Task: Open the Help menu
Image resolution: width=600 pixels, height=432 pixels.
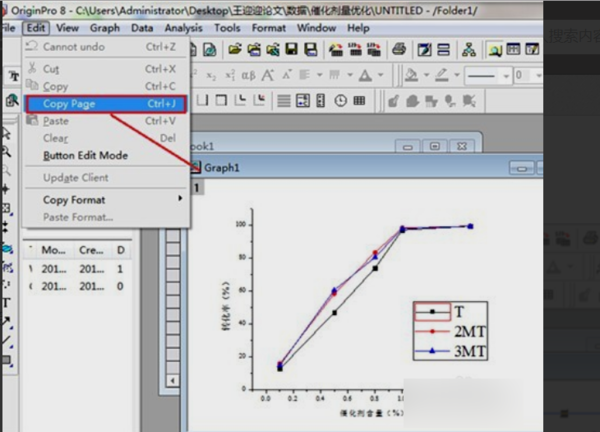Action: pos(358,28)
